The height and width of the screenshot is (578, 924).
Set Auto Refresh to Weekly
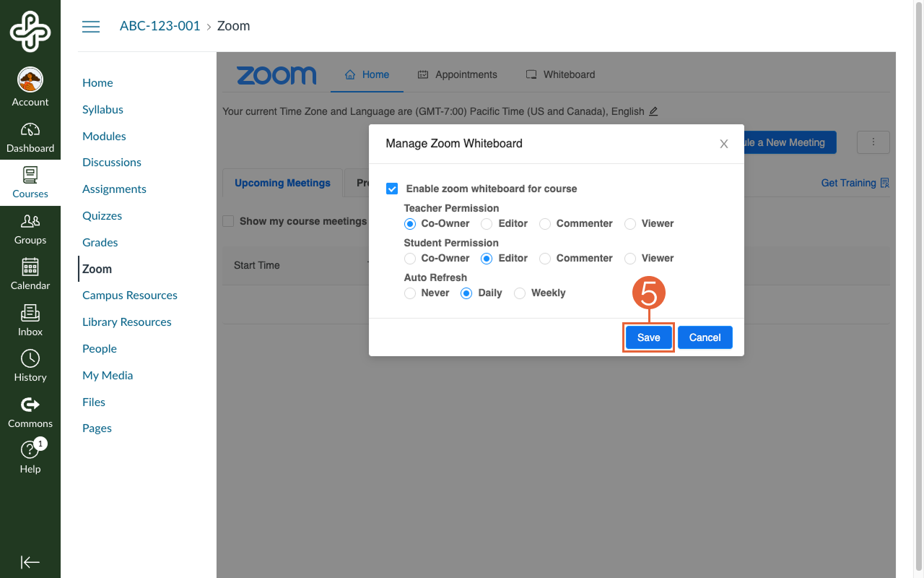coord(520,293)
